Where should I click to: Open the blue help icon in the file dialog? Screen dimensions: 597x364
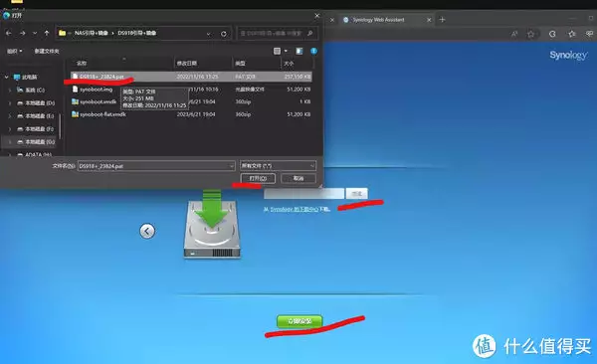pos(313,51)
